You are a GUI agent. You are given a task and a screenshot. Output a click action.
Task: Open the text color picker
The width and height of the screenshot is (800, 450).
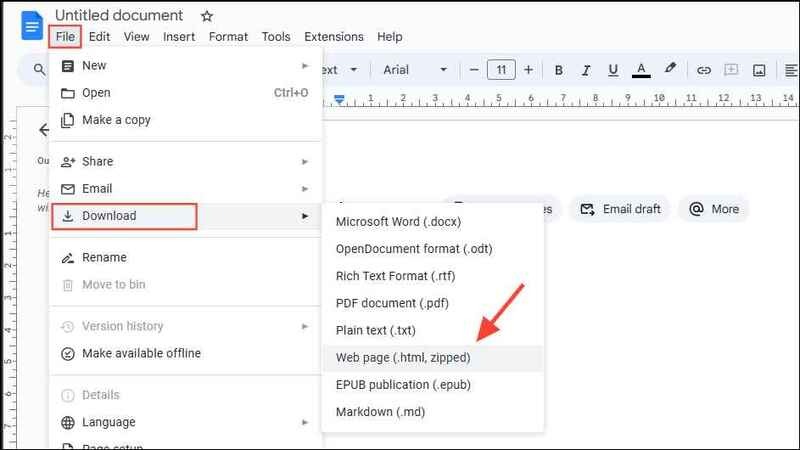click(641, 70)
